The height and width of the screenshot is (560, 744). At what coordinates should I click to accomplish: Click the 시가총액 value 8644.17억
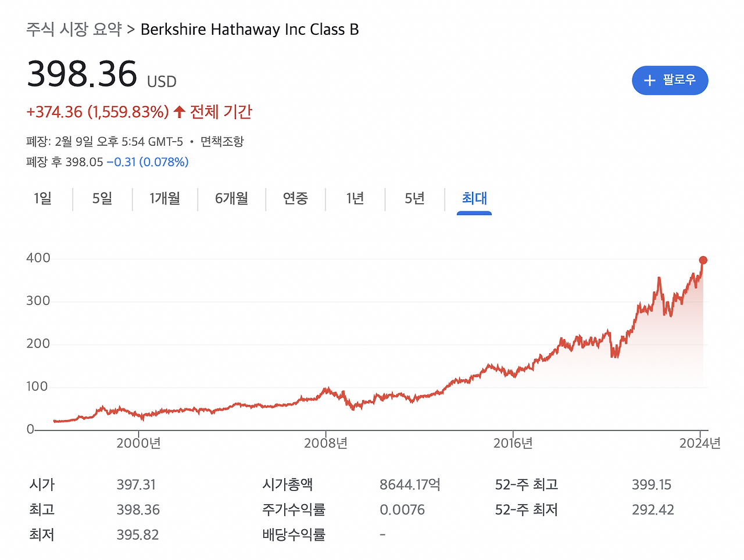click(409, 484)
